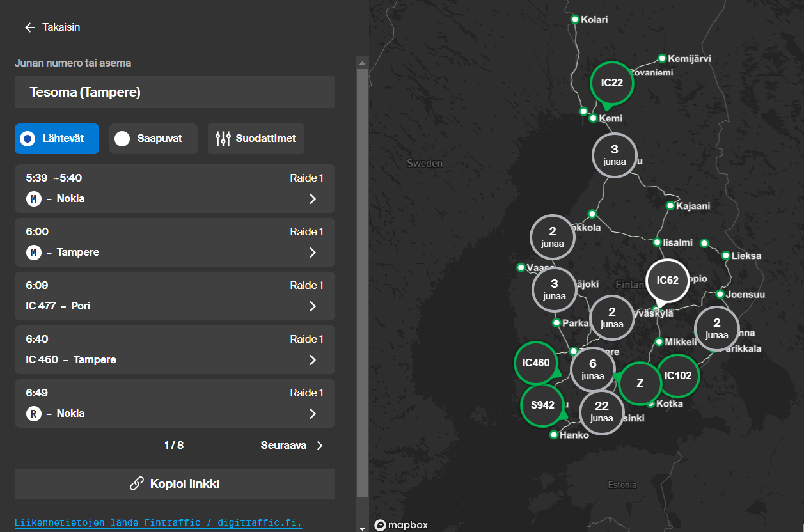
Task: Expand the 22 junaa train cluster
Action: (601, 412)
